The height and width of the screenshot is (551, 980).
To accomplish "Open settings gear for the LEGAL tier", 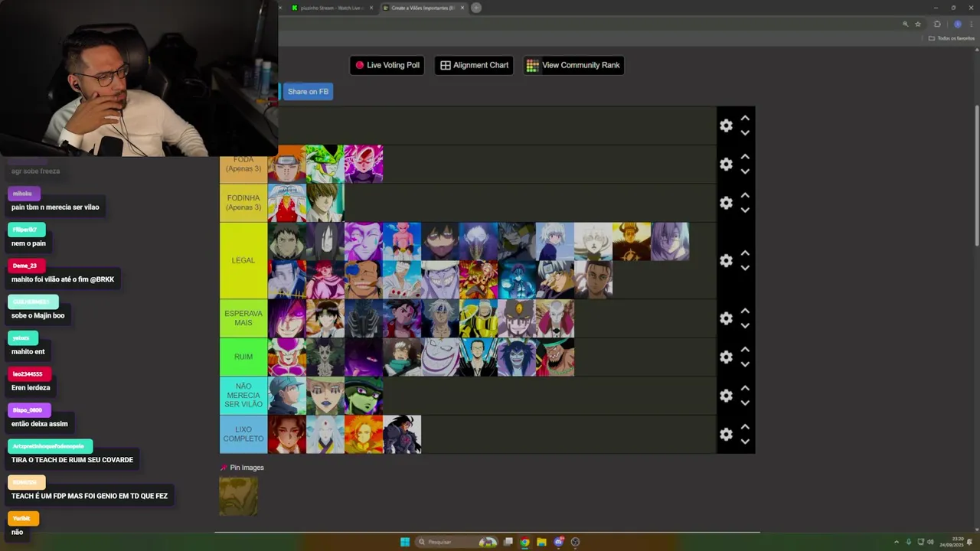I will coord(726,261).
